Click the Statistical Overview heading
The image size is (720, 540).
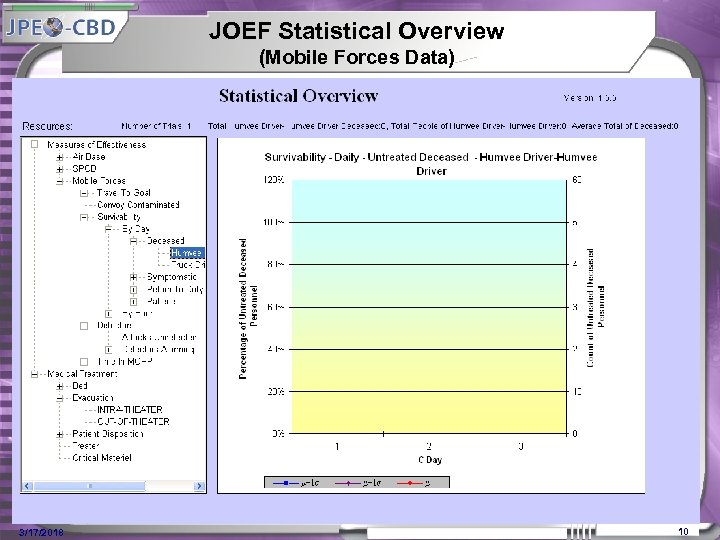point(298,96)
